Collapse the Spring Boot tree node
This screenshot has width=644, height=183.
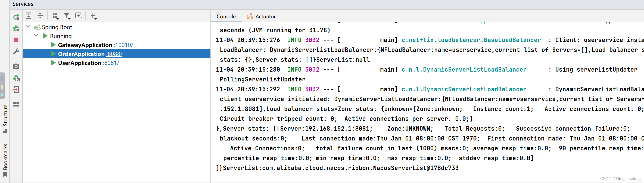(x=28, y=27)
